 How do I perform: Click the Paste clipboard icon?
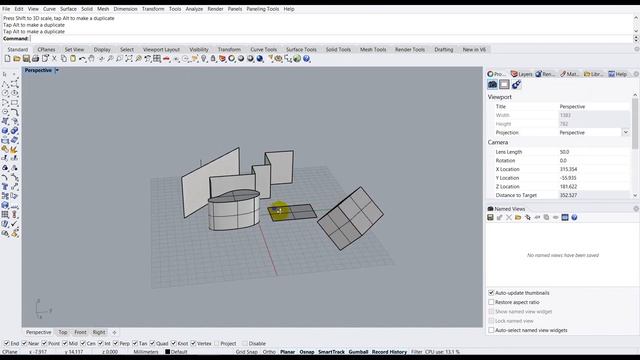(73, 59)
